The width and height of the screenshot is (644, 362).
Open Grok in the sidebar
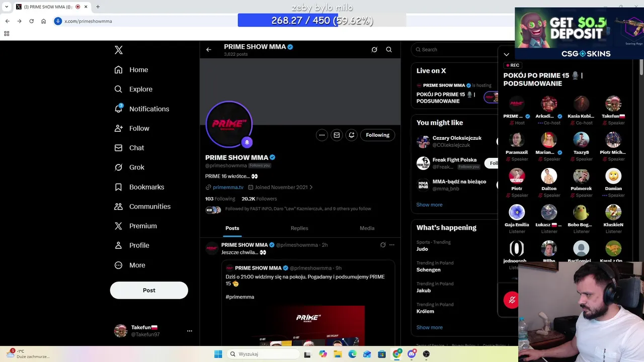click(129, 167)
